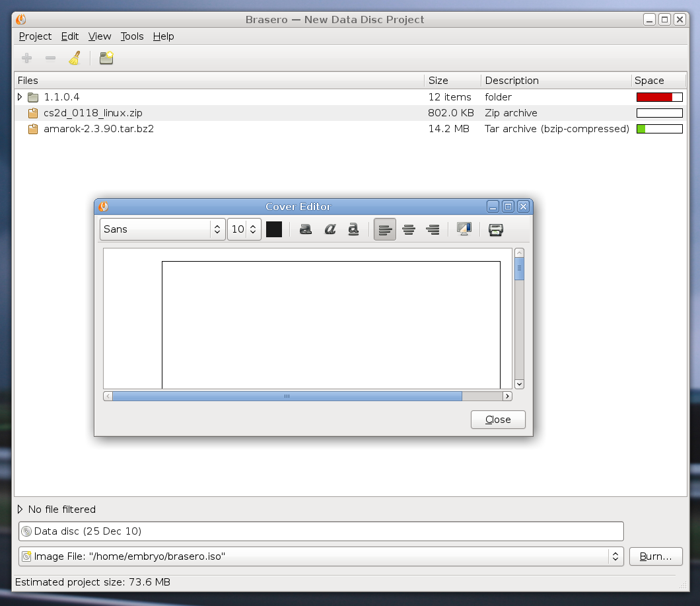Click the font size 10 stepper
Image resolution: width=700 pixels, height=606 pixels.
253,229
